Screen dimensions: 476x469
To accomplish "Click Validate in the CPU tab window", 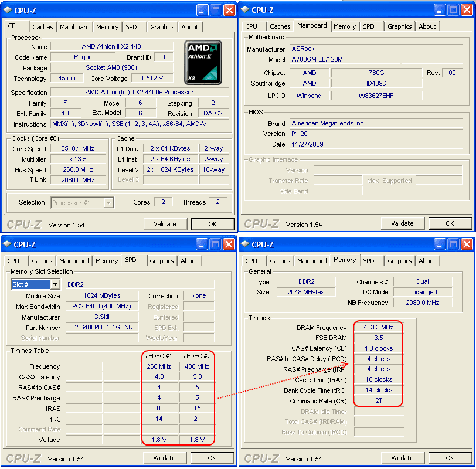I will point(165,225).
